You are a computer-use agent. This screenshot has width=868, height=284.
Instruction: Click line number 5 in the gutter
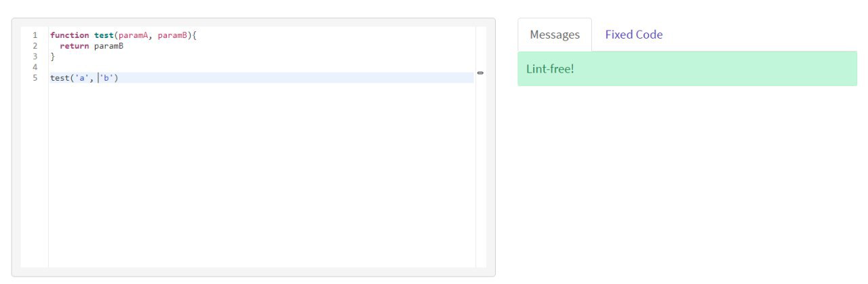coord(35,78)
